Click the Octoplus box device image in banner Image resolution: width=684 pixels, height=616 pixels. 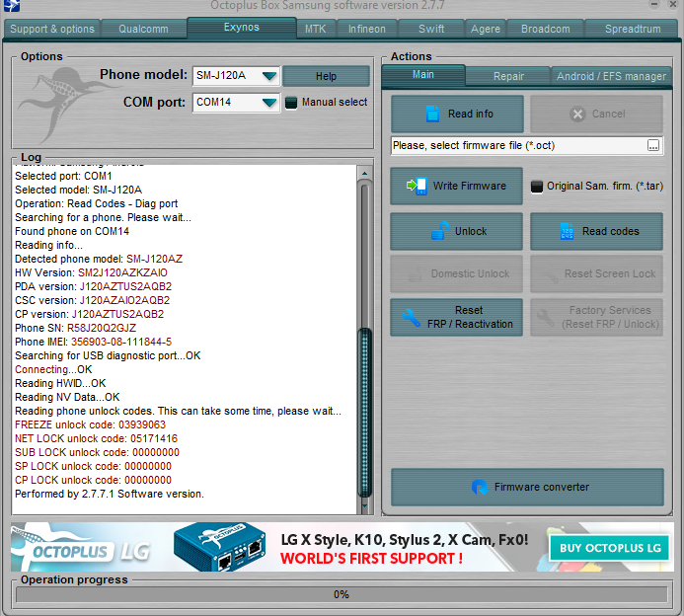coord(220,547)
